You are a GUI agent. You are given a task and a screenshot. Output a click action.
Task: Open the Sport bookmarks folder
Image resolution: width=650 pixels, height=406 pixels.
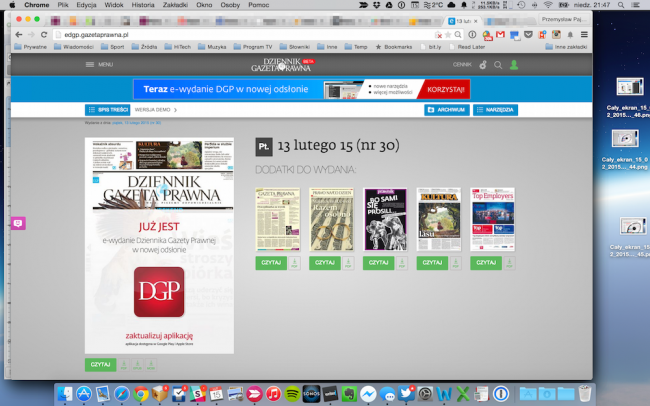(112, 47)
